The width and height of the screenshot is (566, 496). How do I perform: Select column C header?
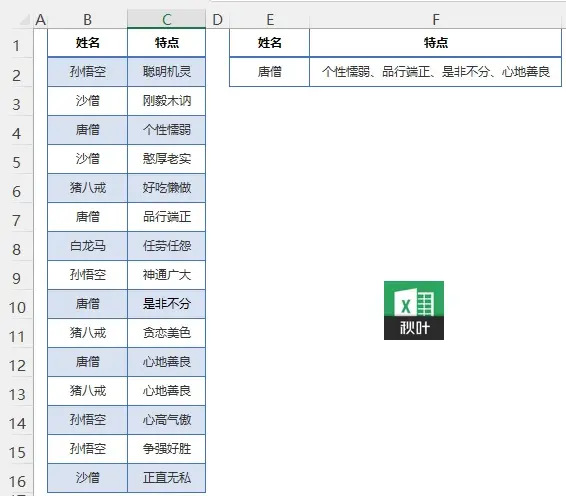click(166, 19)
